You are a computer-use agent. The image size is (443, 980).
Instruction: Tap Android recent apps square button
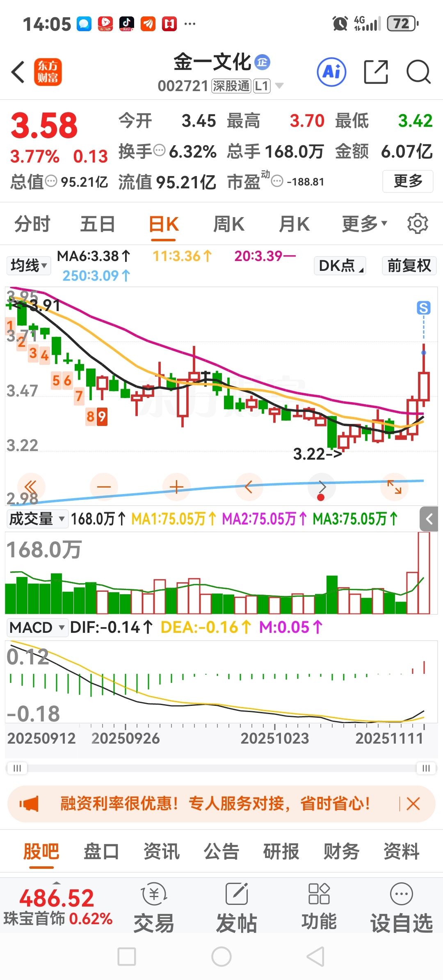[x=127, y=957]
